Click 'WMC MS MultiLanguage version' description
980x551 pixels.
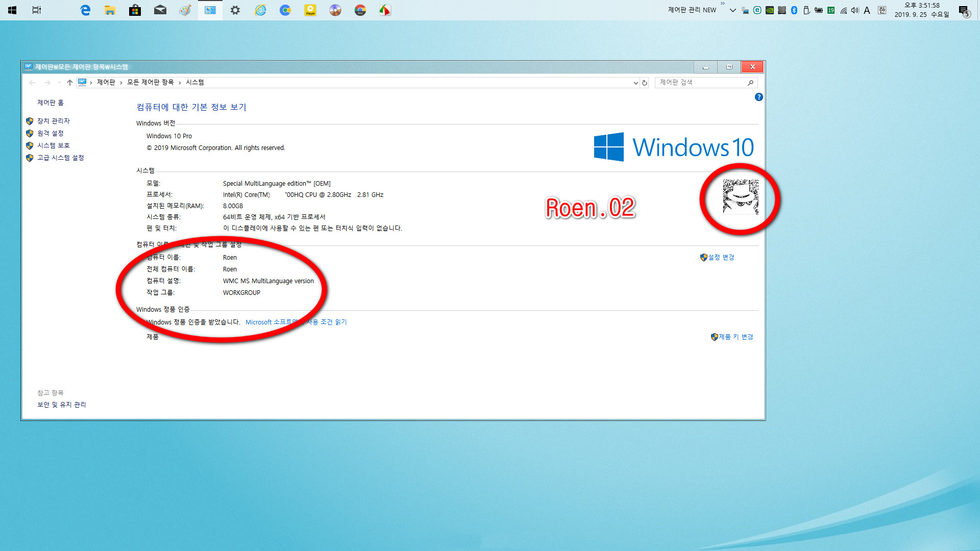268,281
